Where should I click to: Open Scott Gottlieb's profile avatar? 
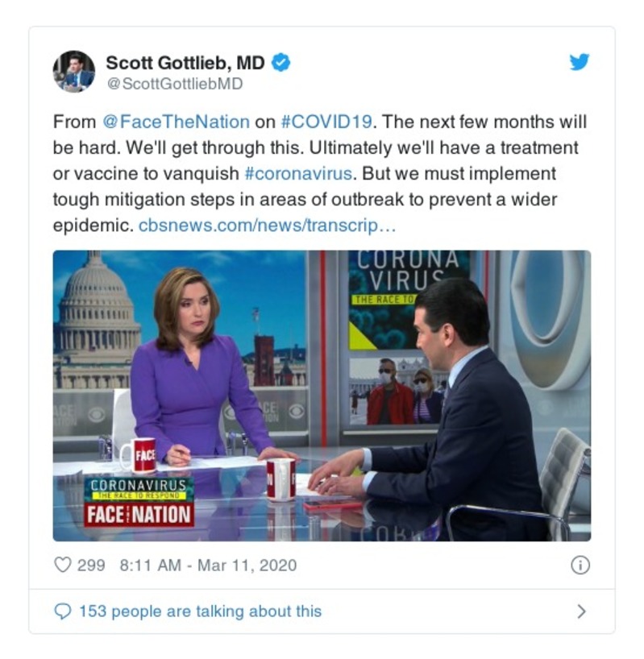pyautogui.click(x=74, y=72)
